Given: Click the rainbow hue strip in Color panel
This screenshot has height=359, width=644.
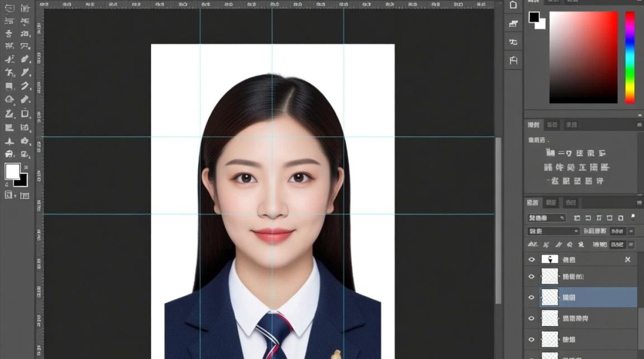Looking at the screenshot, I should click(x=630, y=57).
